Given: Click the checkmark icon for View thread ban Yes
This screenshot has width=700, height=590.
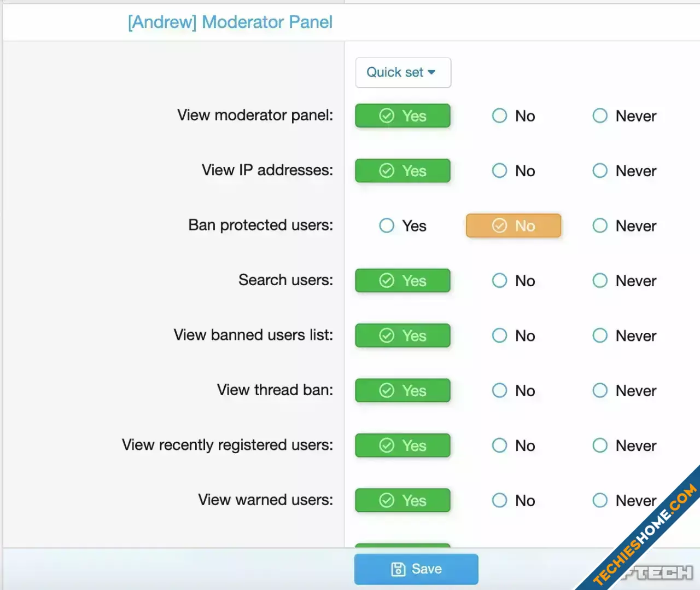Looking at the screenshot, I should [387, 390].
